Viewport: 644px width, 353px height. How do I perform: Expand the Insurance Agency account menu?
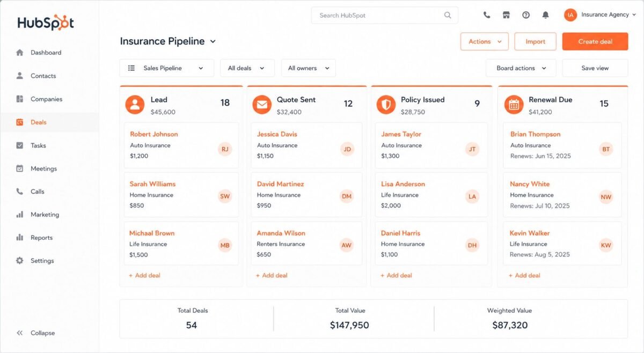click(634, 15)
